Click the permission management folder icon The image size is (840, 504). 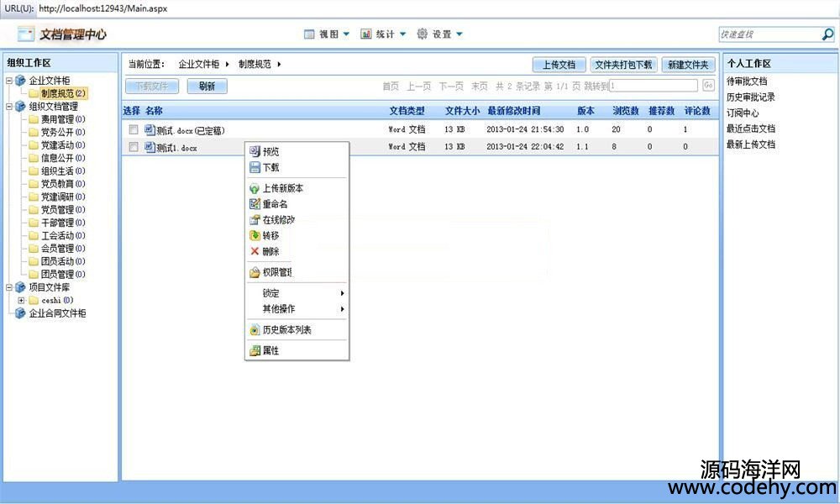(255, 272)
